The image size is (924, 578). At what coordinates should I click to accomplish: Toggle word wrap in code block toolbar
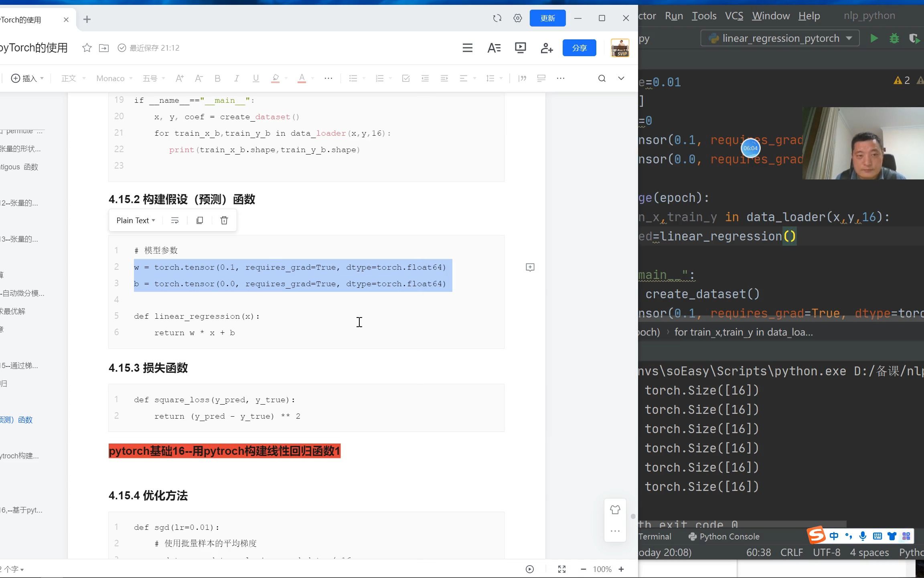pyautogui.click(x=175, y=220)
